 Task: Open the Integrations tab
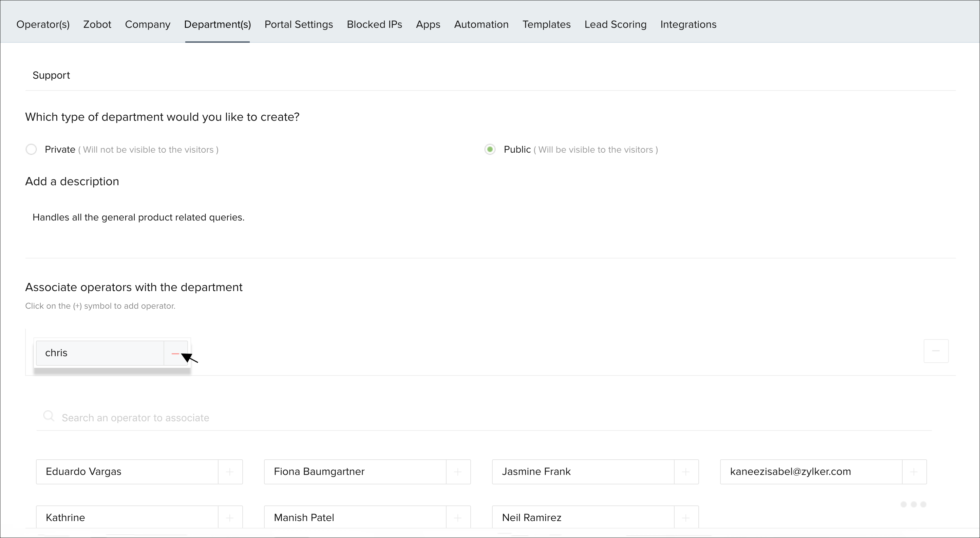[x=688, y=24]
